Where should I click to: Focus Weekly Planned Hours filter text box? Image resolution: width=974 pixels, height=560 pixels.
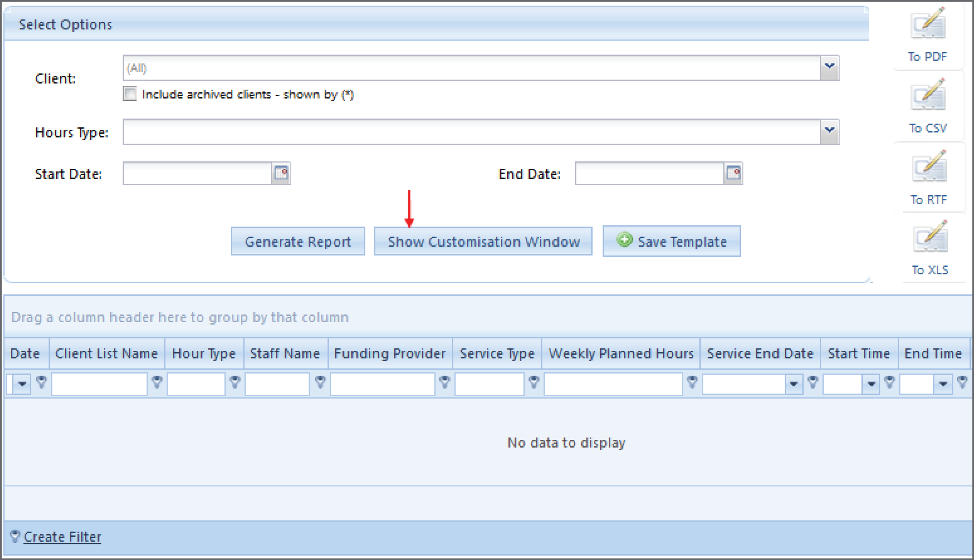click(613, 384)
